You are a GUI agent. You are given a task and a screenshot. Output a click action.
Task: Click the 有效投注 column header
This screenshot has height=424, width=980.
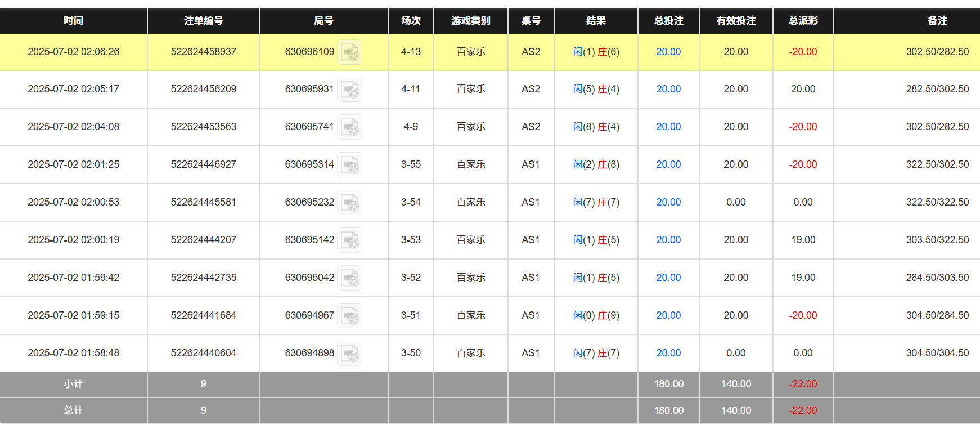click(x=736, y=21)
